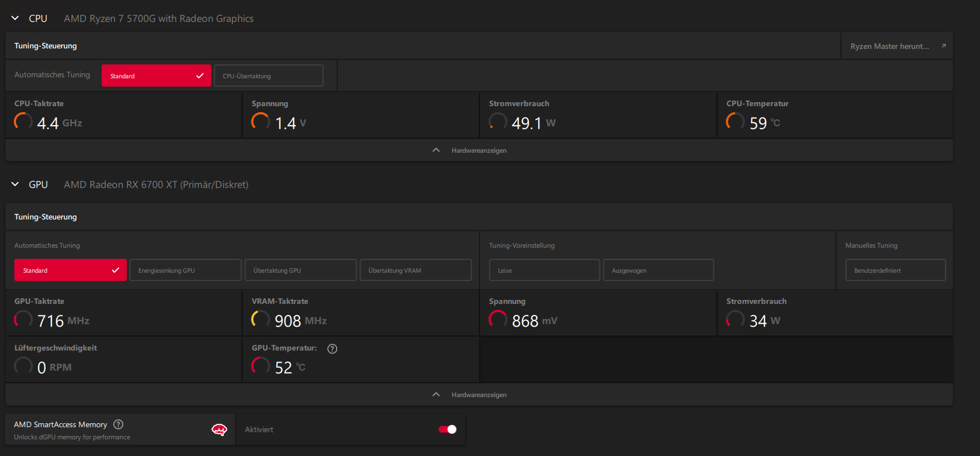Click Unlocks dGPU memory description
Image resolution: width=980 pixels, height=456 pixels.
pyautogui.click(x=72, y=437)
